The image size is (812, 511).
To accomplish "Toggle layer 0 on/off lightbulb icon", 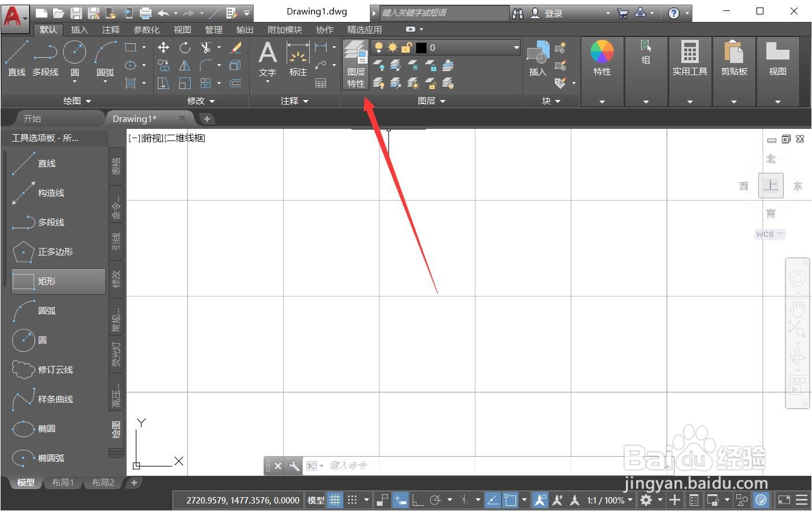I will tap(379, 47).
